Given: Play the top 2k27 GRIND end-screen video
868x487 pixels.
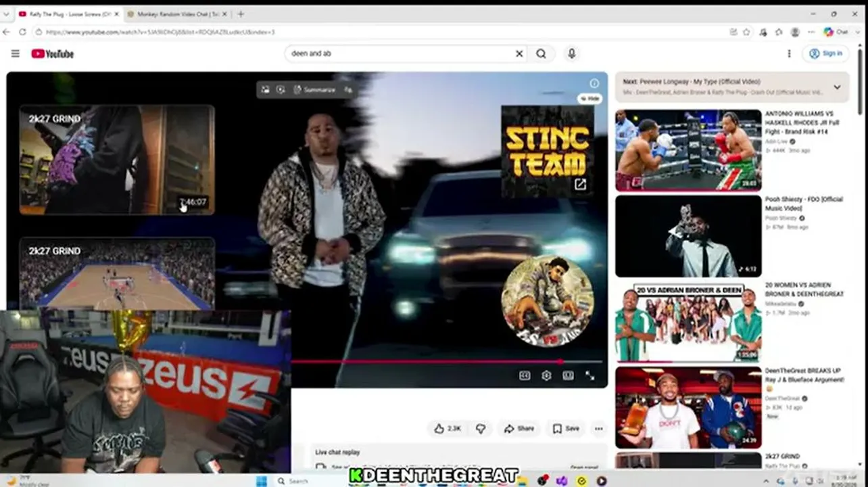Looking at the screenshot, I should pyautogui.click(x=117, y=160).
